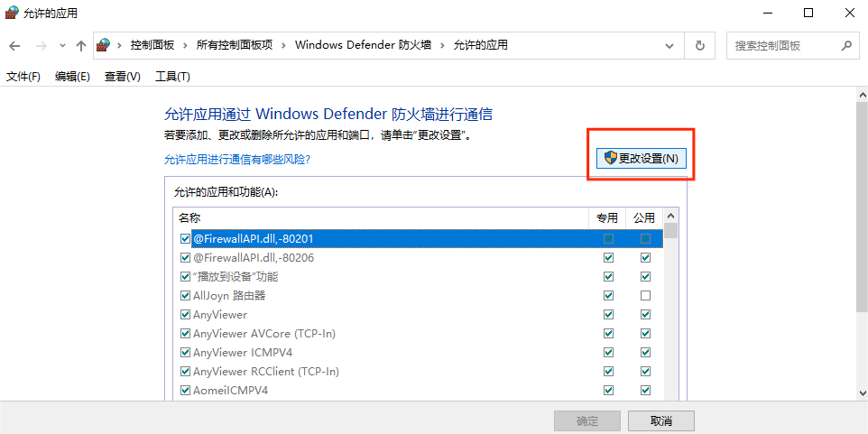
Task: Open 允许应用进行通信有哪些风险 link
Action: point(237,160)
